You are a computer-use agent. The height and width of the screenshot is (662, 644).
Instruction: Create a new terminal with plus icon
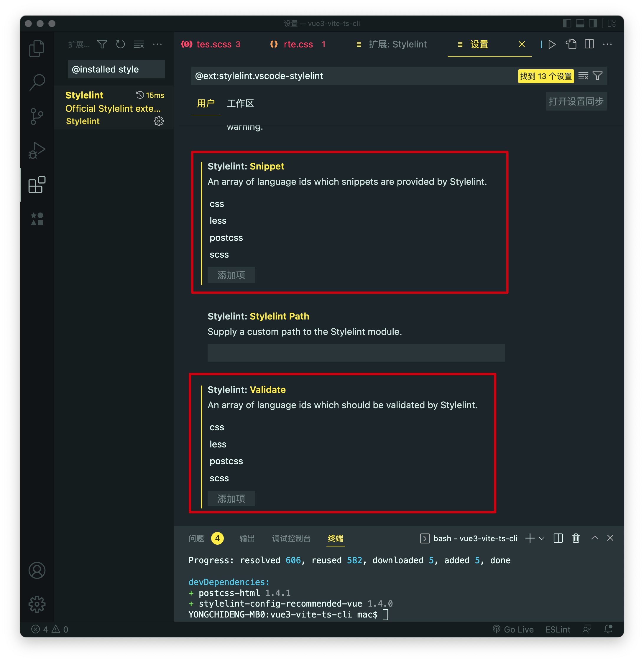pyautogui.click(x=530, y=538)
